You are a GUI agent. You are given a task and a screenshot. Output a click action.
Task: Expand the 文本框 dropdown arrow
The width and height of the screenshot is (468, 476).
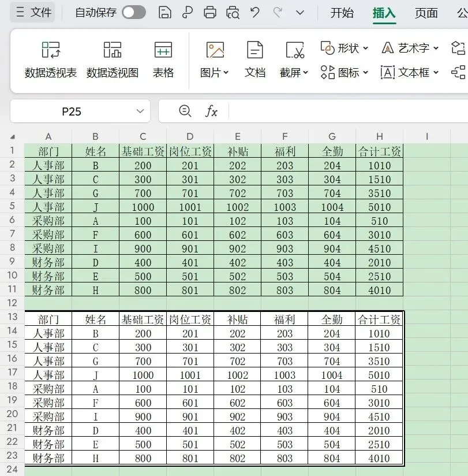436,72
